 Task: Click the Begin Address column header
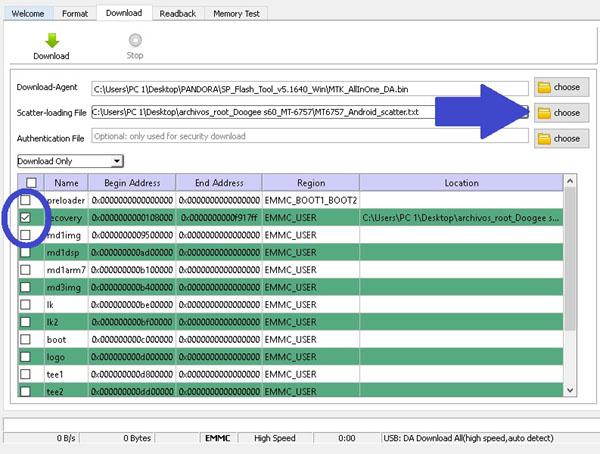[x=132, y=183]
